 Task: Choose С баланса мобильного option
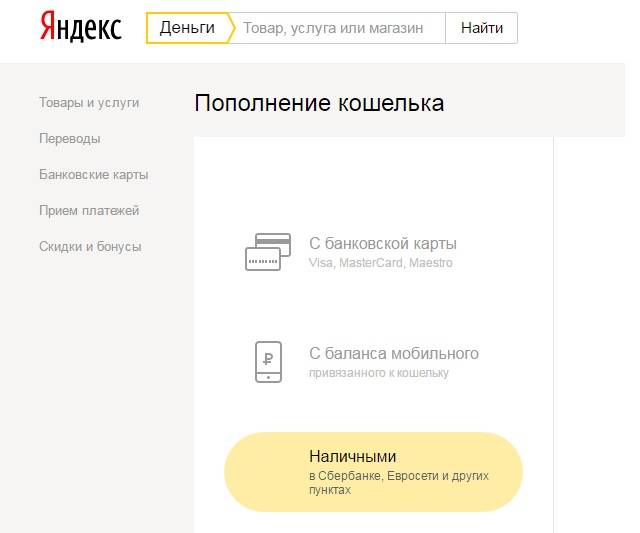(x=394, y=353)
